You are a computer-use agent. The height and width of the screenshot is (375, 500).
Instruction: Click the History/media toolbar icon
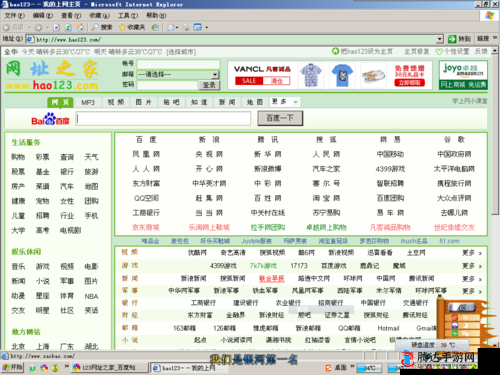point(155,27)
